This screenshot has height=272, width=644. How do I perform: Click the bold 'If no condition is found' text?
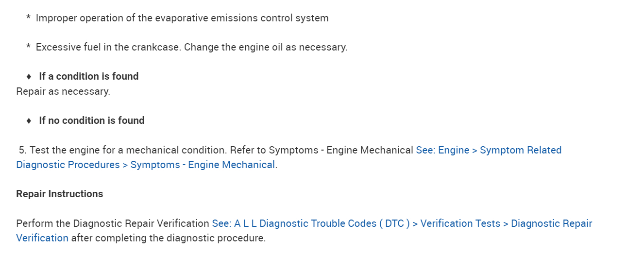pyautogui.click(x=92, y=120)
